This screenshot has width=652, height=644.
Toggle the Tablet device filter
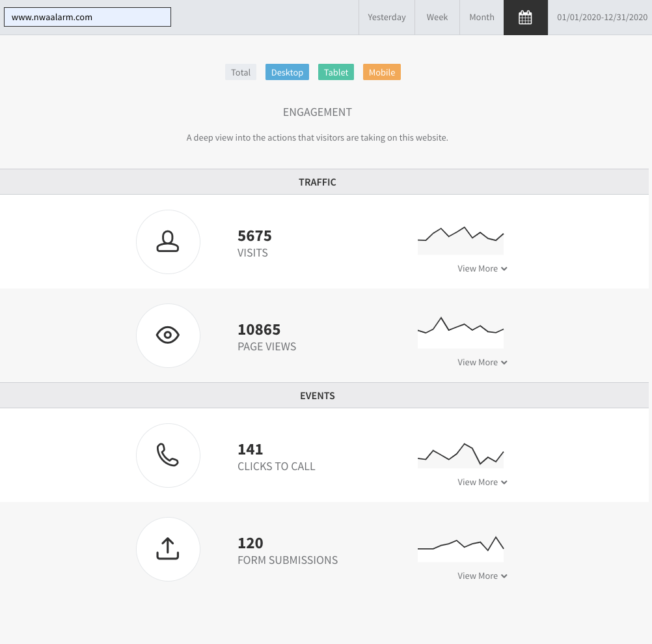[x=336, y=72]
